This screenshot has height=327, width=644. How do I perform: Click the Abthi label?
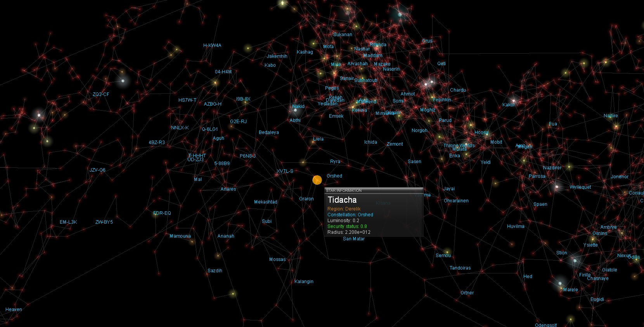click(295, 120)
